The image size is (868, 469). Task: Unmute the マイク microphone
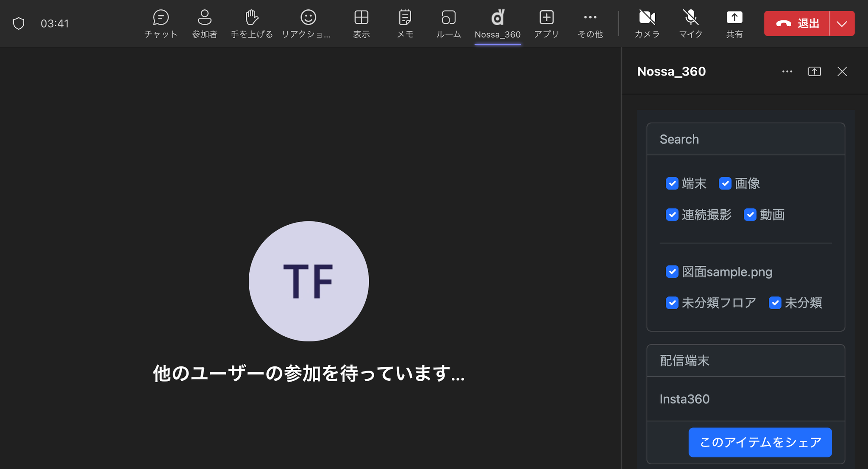coord(690,23)
